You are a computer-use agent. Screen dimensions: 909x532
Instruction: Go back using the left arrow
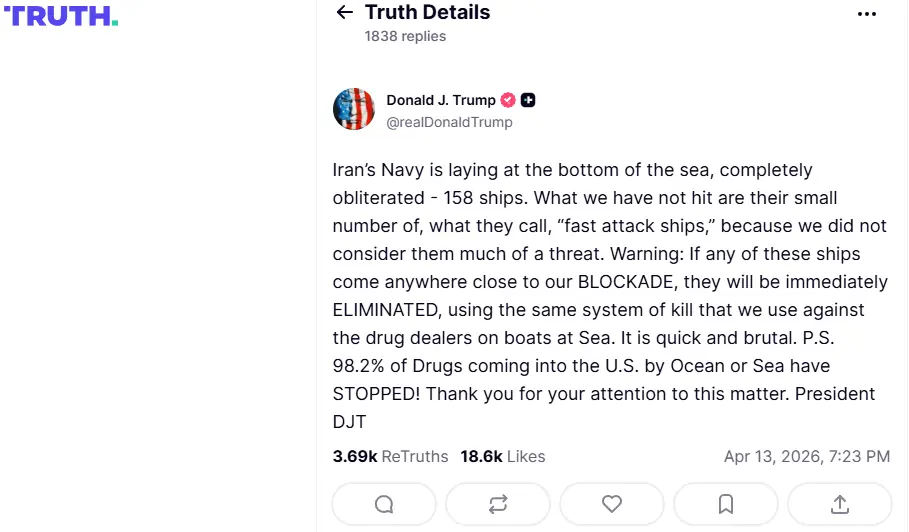[345, 13]
